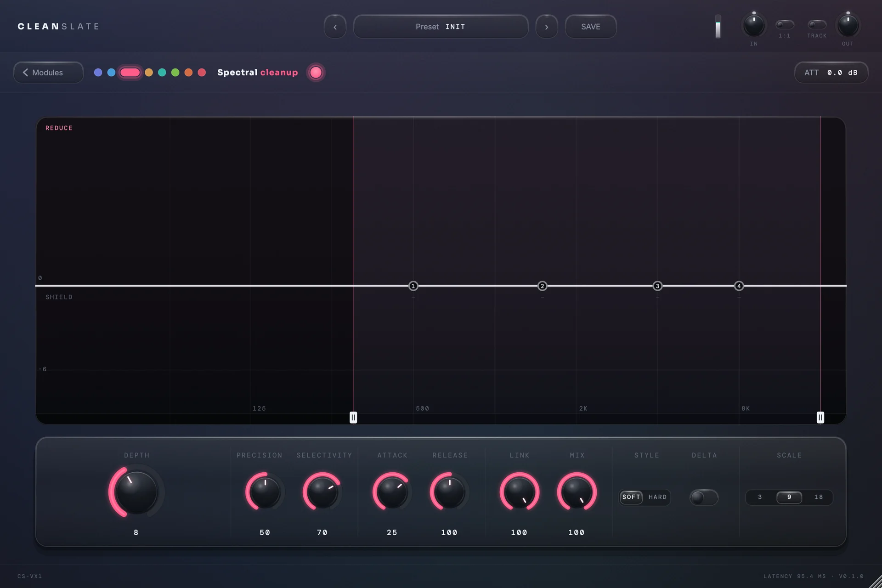Image resolution: width=882 pixels, height=588 pixels.
Task: Select the orange module dot
Action: click(x=188, y=73)
